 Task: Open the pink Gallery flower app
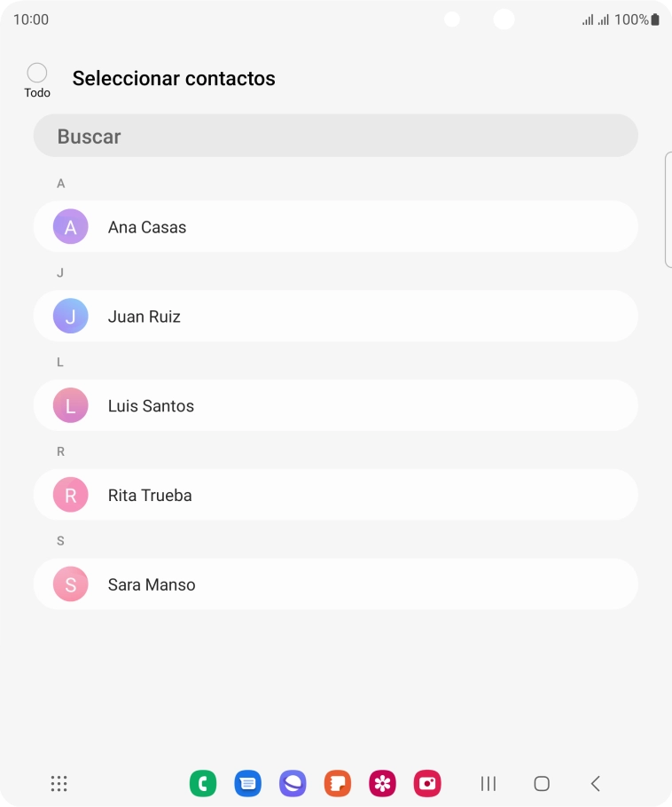(x=382, y=783)
